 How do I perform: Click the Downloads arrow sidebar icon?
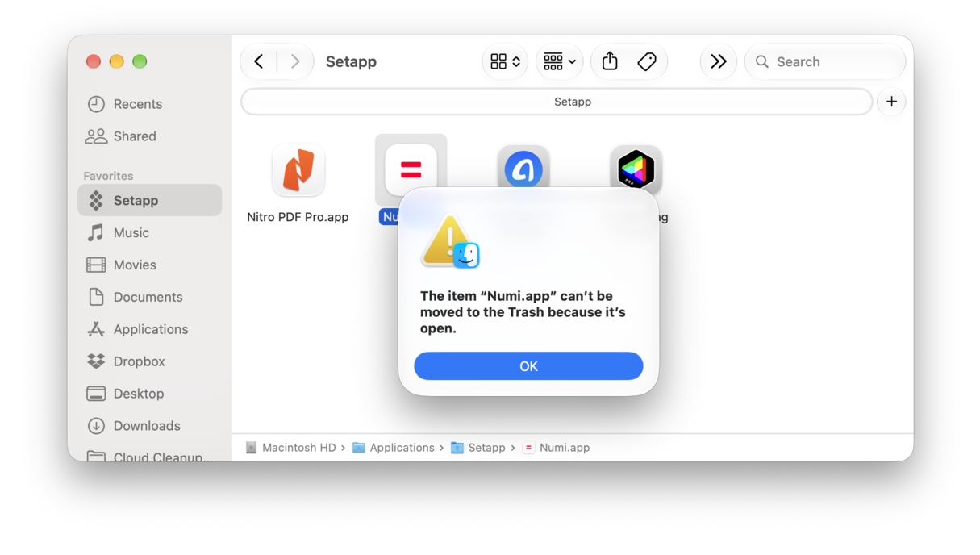96,426
